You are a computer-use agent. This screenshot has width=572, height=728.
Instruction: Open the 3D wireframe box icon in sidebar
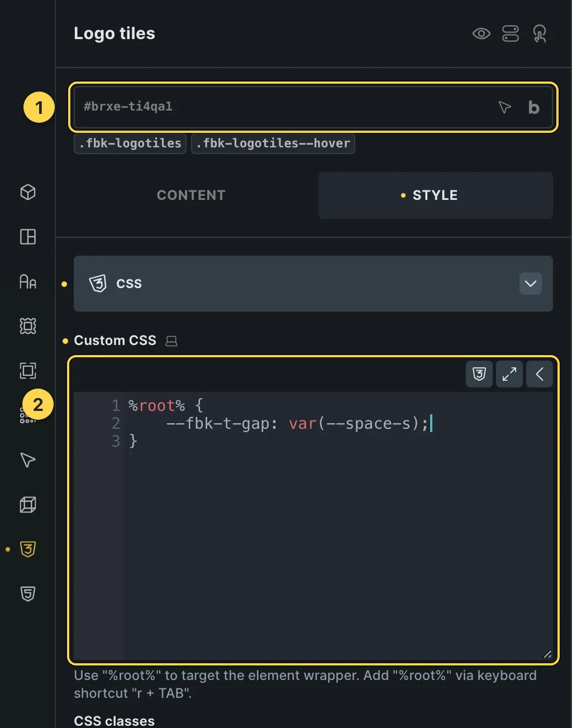point(28,505)
